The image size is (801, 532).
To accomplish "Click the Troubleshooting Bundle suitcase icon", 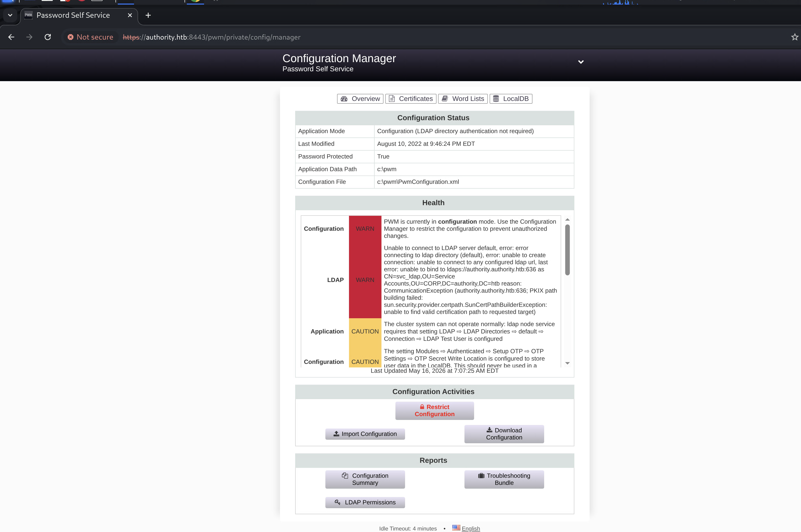I will click(x=481, y=475).
